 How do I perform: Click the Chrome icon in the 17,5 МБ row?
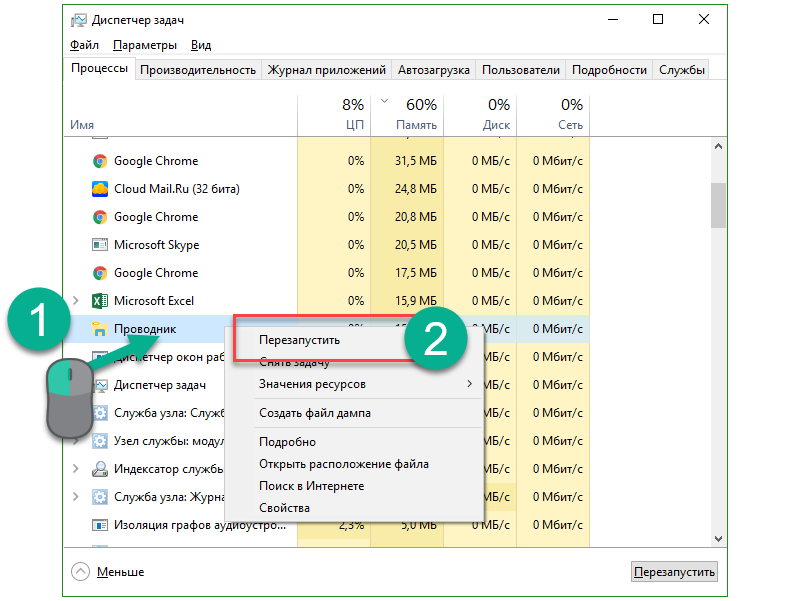click(100, 273)
